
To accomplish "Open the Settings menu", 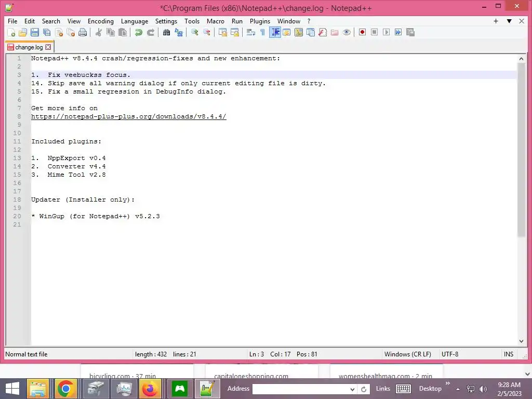I will tap(166, 21).
